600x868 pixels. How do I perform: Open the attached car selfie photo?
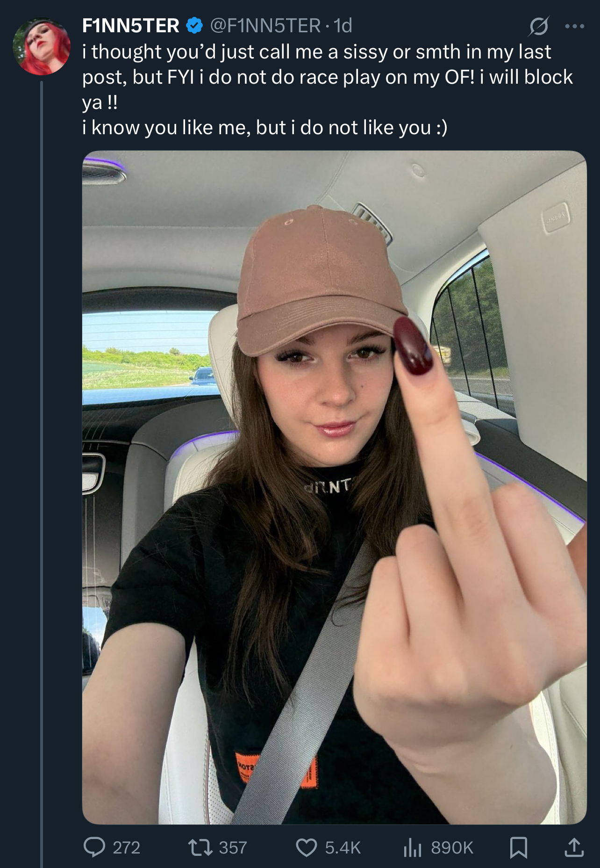click(x=334, y=487)
